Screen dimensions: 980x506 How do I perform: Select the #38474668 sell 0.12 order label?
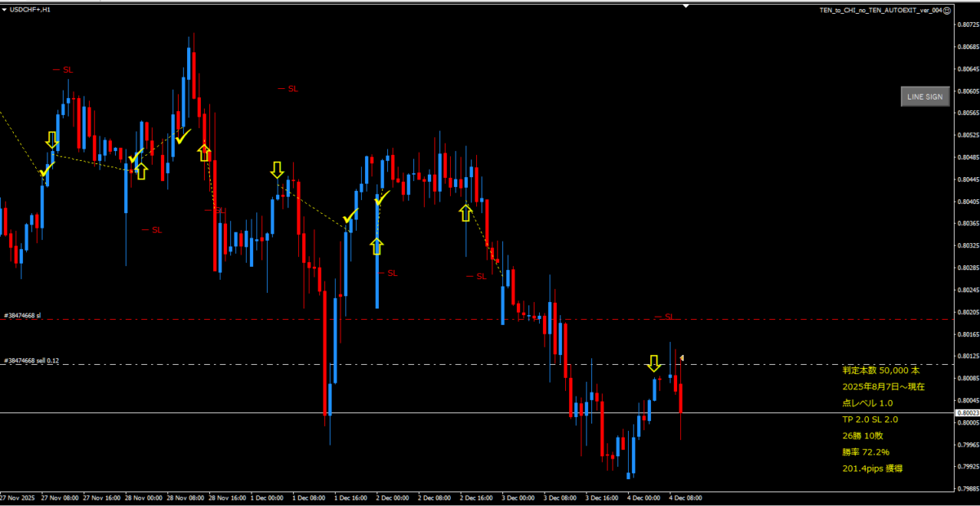click(x=31, y=360)
